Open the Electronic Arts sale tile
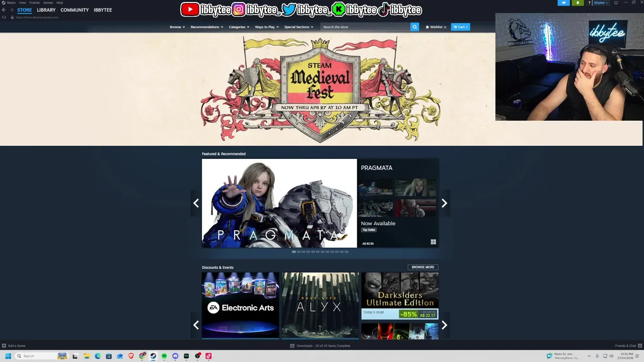 pos(240,305)
